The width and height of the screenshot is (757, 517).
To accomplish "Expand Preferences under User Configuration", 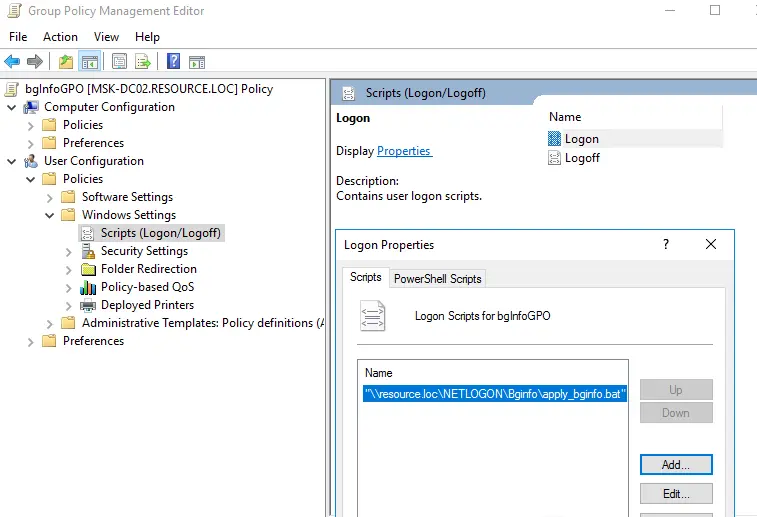I will coord(30,342).
